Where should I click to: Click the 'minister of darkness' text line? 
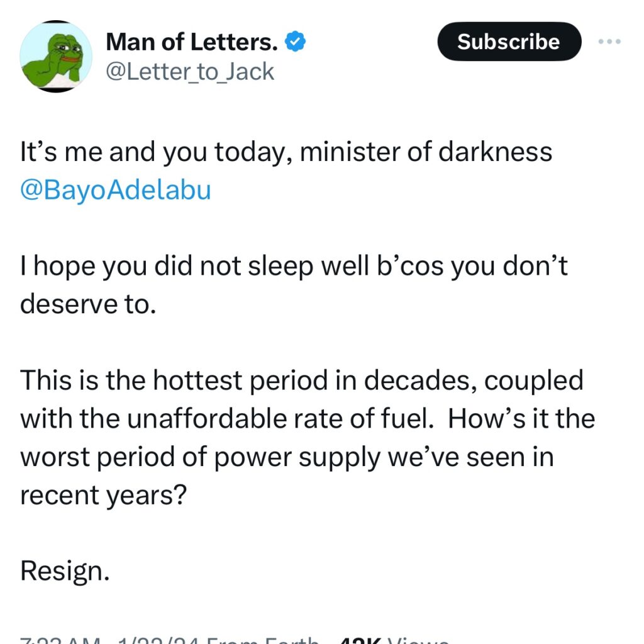pos(286,152)
